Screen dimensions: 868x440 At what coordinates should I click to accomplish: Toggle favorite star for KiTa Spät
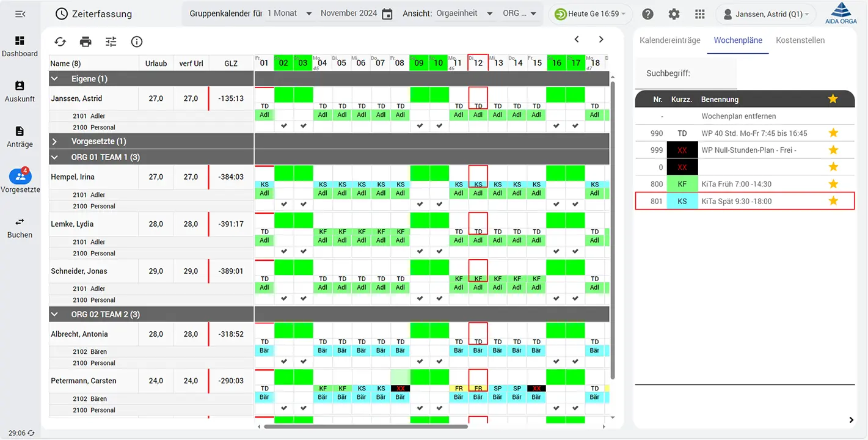point(833,201)
